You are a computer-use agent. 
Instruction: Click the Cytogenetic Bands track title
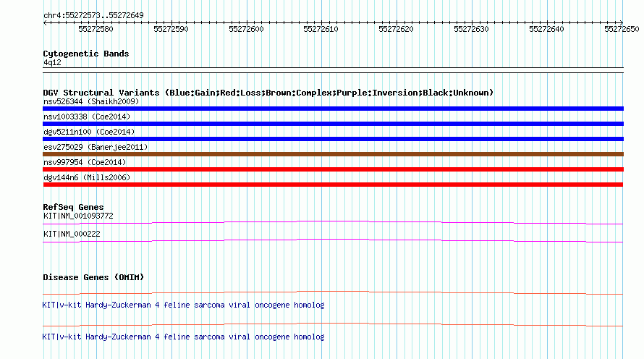[86, 54]
